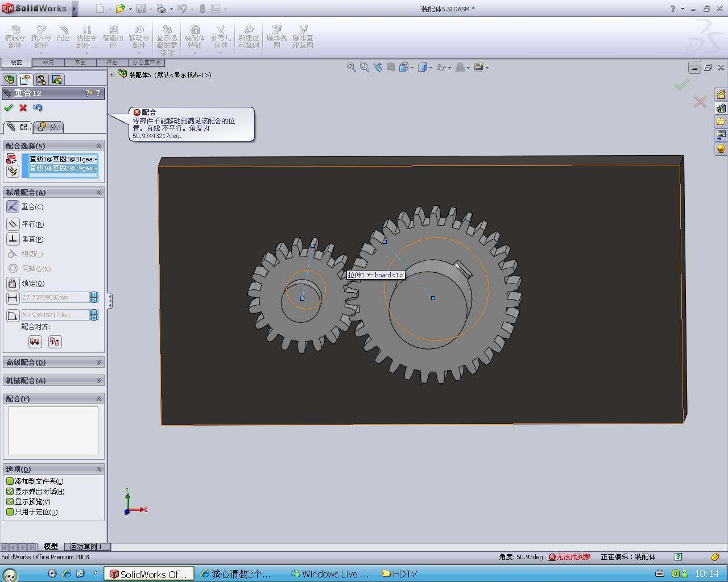Expand the 机械配合 section

98,380
